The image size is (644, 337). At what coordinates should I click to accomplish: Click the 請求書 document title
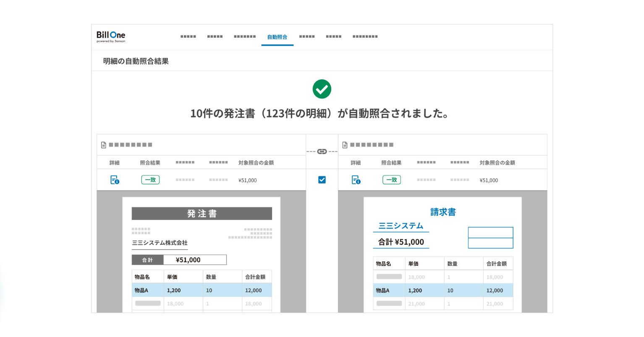pyautogui.click(x=443, y=212)
